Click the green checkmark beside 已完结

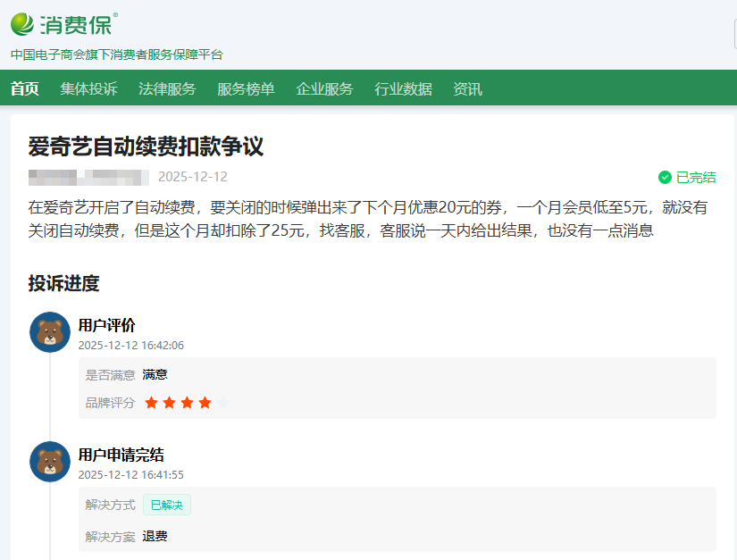click(665, 177)
